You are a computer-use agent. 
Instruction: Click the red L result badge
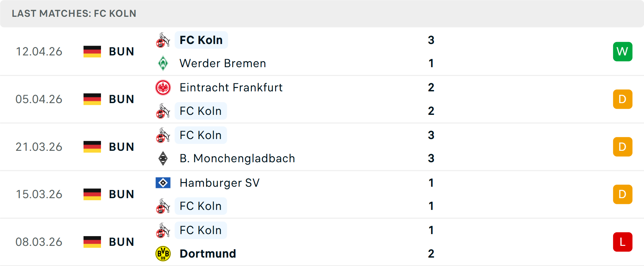tap(623, 242)
